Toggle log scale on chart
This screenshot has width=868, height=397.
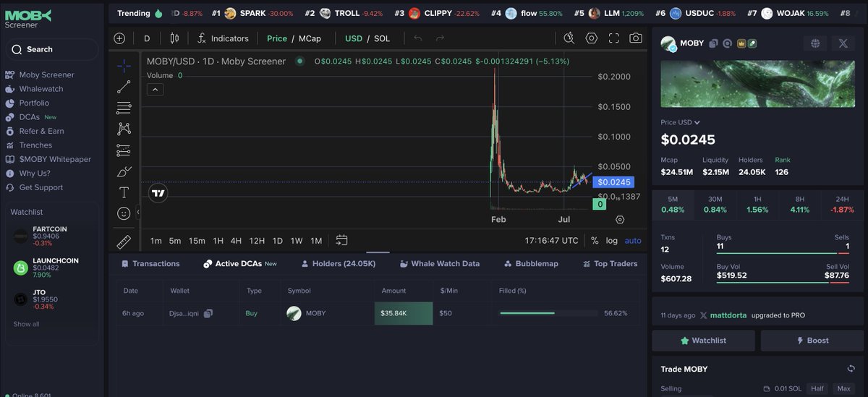(612, 241)
